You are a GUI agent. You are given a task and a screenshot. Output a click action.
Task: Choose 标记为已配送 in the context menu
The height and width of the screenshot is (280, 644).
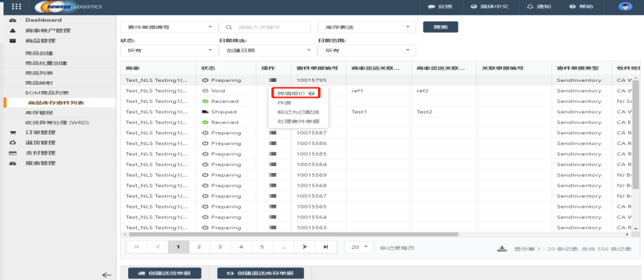click(298, 112)
